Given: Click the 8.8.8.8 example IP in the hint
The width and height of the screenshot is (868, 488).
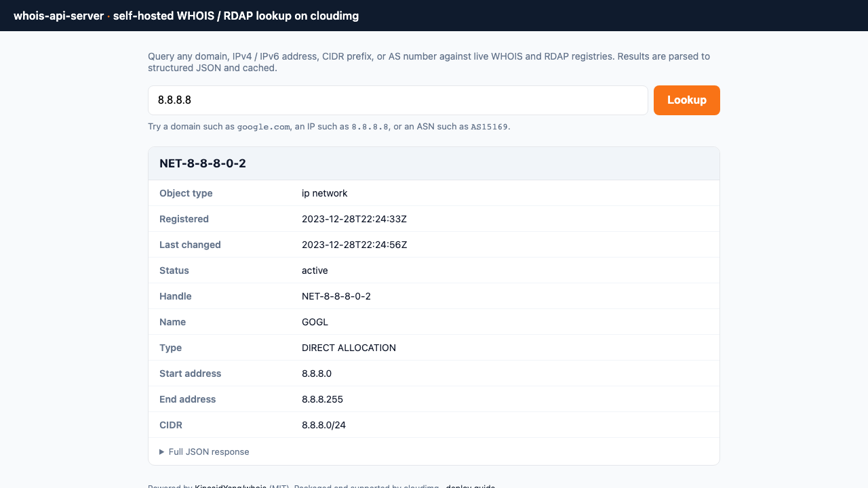Looking at the screenshot, I should (x=370, y=127).
